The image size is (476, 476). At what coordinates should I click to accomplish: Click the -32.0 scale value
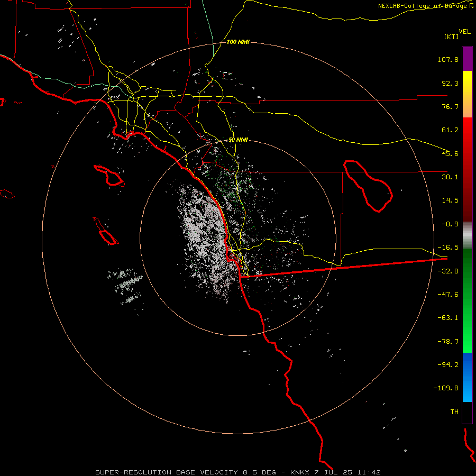click(448, 271)
